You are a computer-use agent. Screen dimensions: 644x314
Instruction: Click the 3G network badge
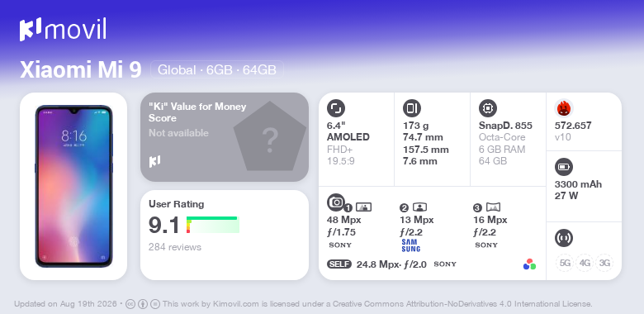coord(604,263)
